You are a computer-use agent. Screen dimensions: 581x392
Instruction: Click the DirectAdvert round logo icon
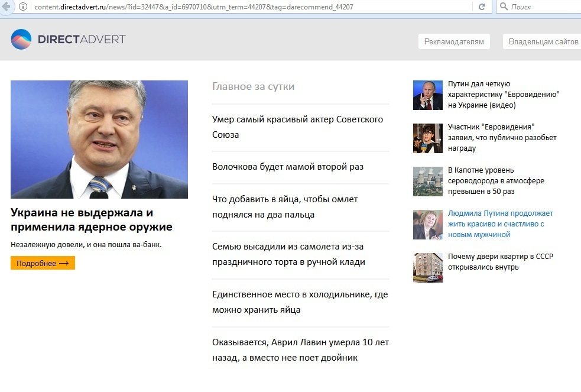(x=21, y=40)
